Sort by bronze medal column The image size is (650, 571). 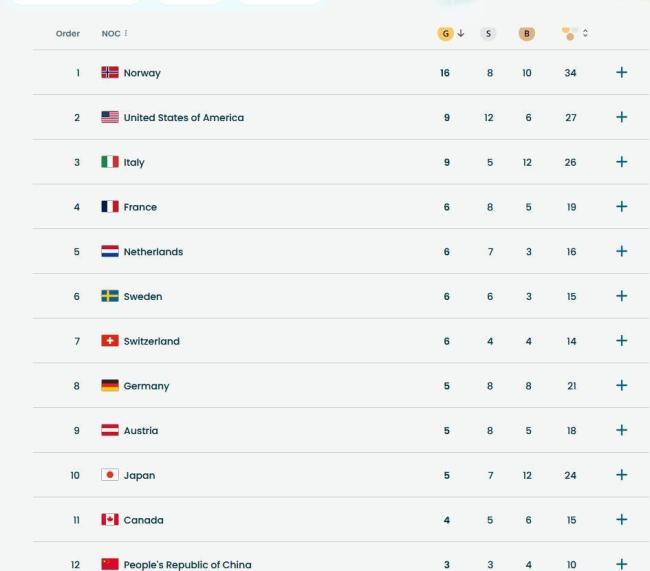pos(526,33)
